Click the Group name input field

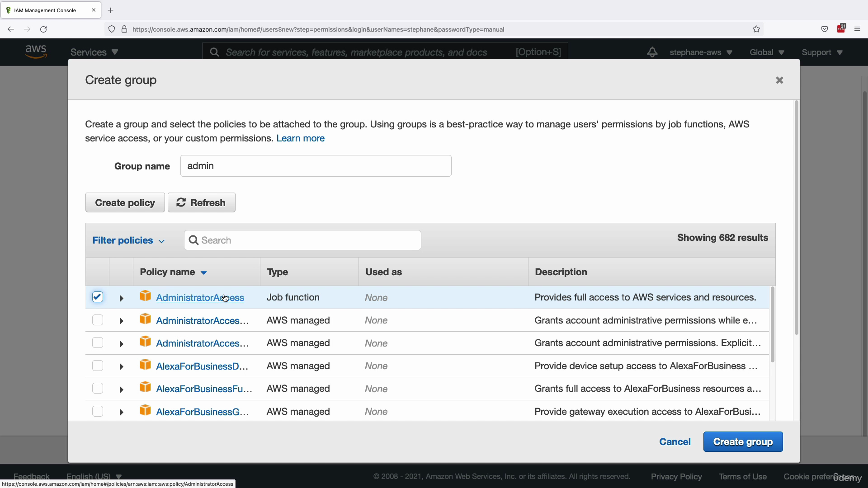click(316, 166)
